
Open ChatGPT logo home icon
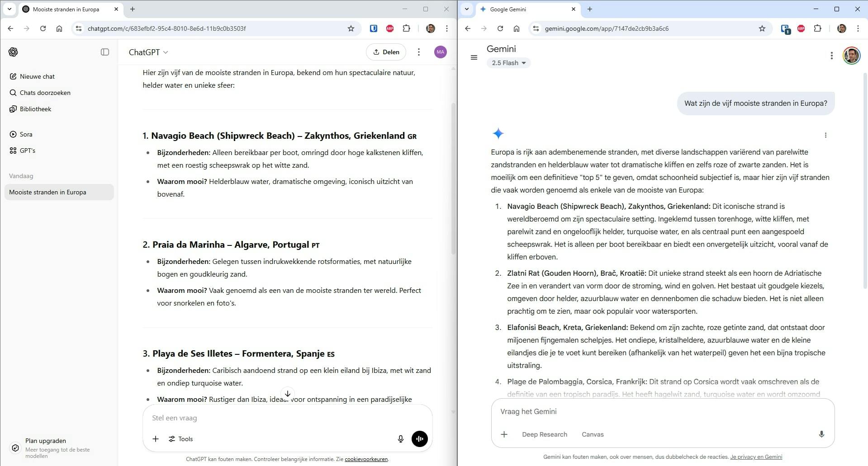pos(13,52)
